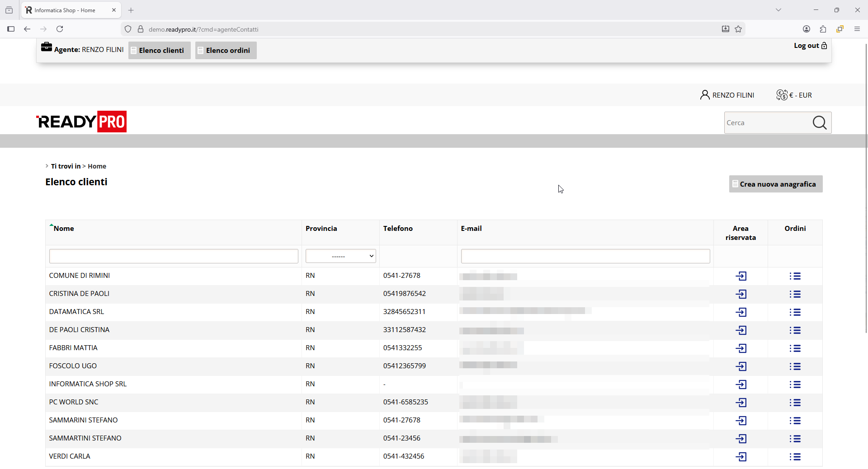Open Area riservata for PC WORLD SNC
The image size is (868, 469).
point(741,403)
